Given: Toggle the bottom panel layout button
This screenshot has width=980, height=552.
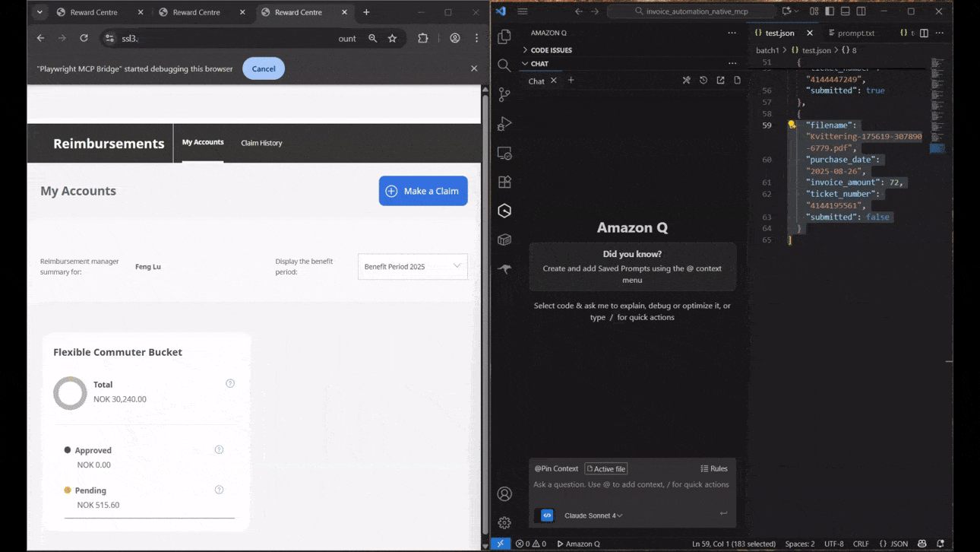Looking at the screenshot, I should coord(845,11).
